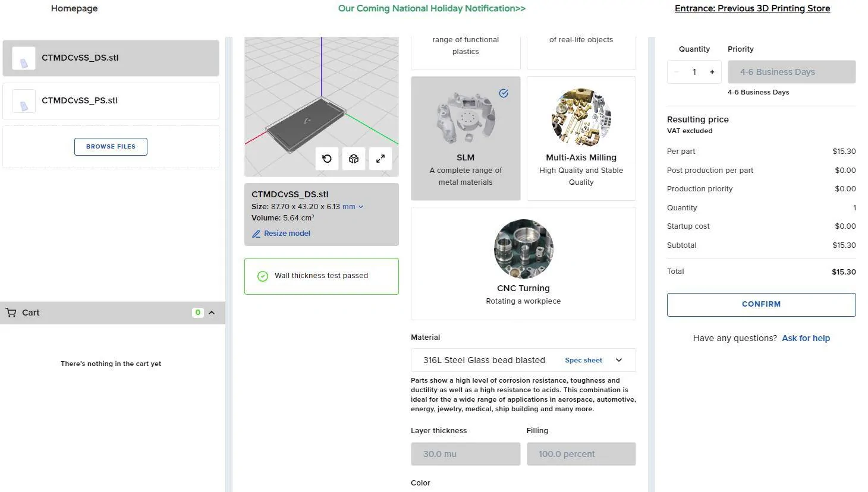Select the CTMDCvSS_DS.stl file row

[x=111, y=58]
